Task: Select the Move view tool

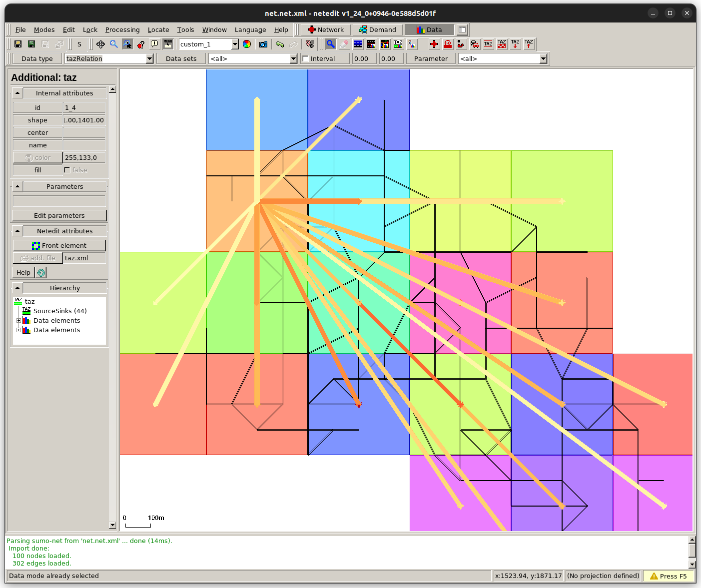Action: 100,44
